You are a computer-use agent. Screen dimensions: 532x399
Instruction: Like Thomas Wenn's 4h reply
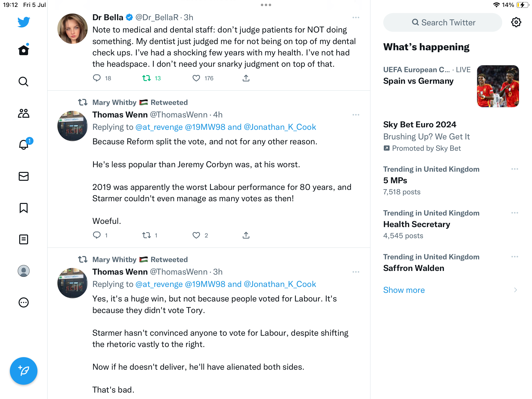coord(196,235)
